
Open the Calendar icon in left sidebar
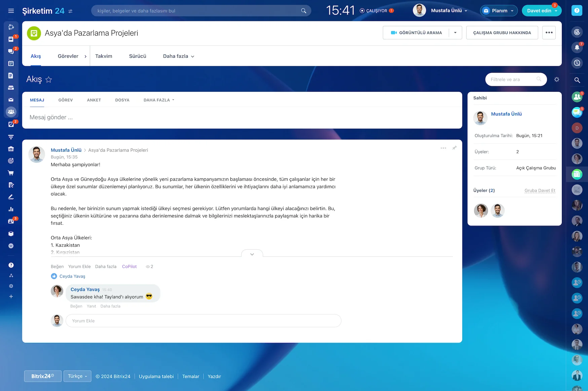(11, 63)
